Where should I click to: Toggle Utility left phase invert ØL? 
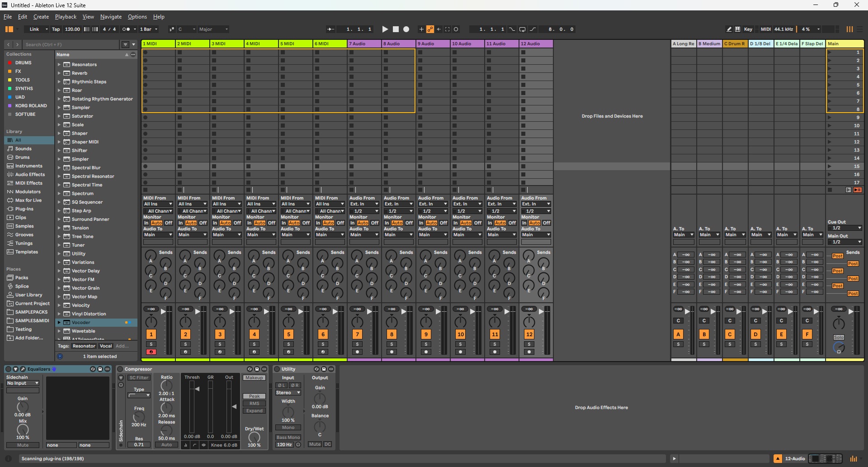click(x=281, y=385)
